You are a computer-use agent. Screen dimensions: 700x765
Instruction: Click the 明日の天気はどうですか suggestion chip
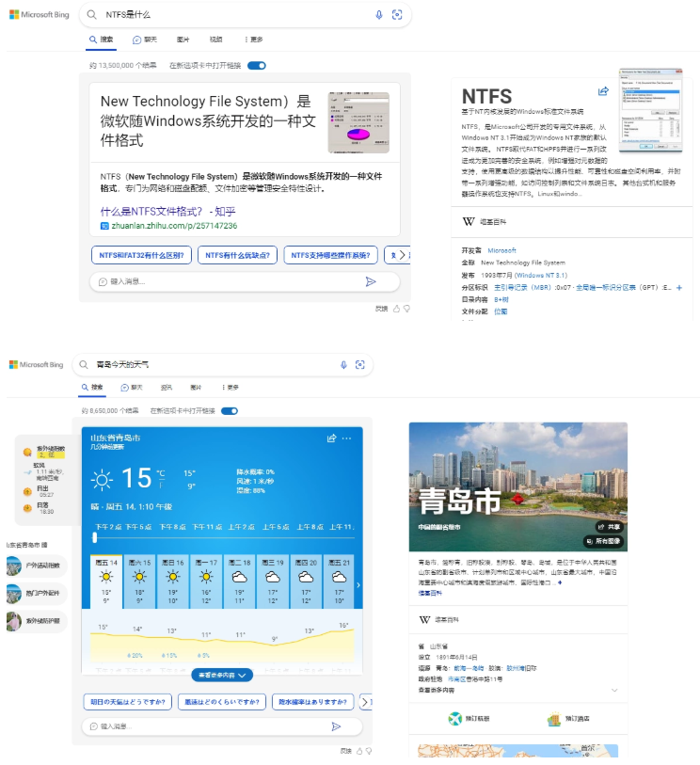coord(128,702)
